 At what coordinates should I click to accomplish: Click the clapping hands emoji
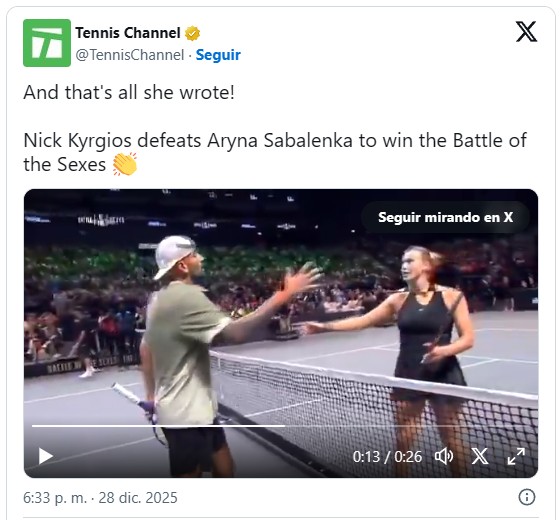point(125,164)
